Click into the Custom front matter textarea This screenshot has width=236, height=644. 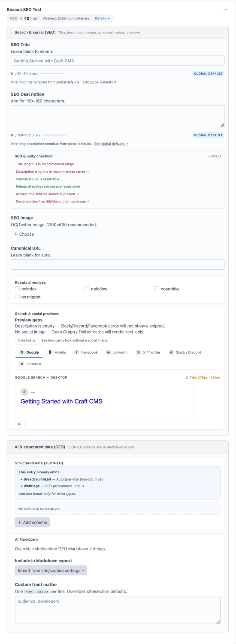(118, 610)
